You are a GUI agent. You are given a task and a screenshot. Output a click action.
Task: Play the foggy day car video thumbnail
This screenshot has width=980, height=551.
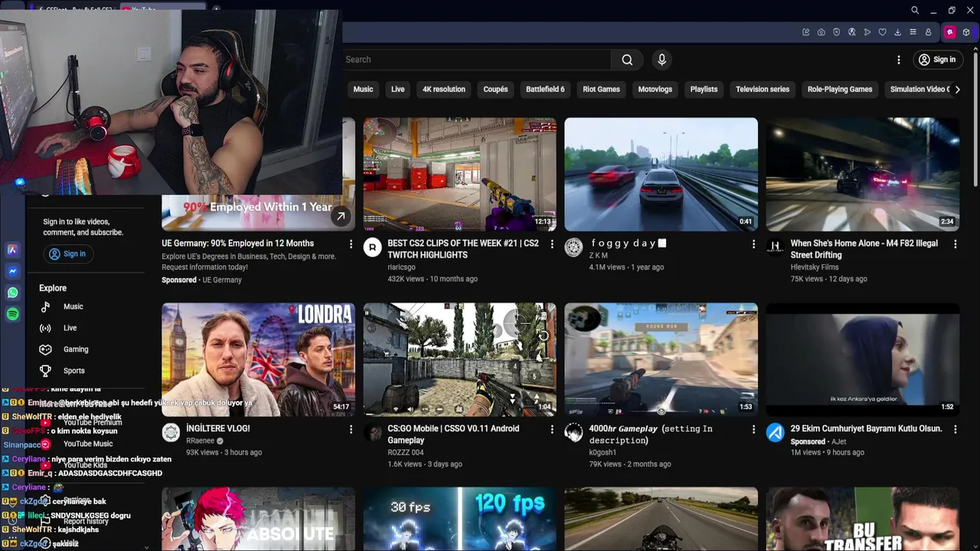point(661,174)
